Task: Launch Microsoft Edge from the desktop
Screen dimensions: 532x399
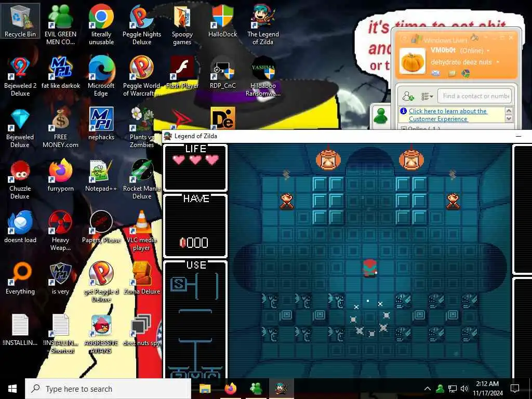Action: (x=101, y=76)
